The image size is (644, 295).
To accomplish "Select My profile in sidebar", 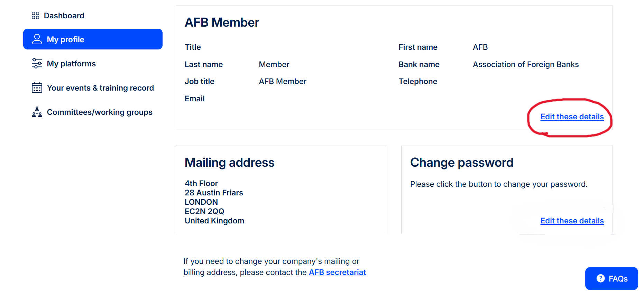I will pyautogui.click(x=93, y=39).
